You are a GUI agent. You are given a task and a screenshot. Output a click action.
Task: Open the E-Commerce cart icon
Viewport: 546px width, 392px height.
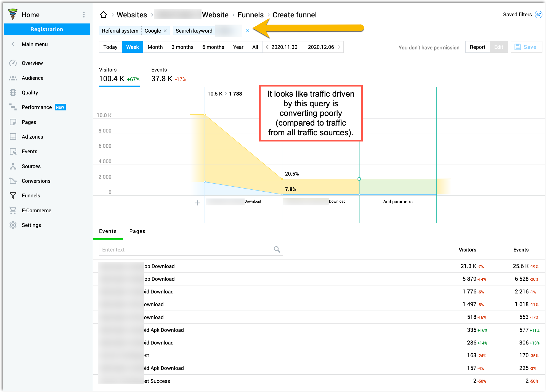(x=13, y=211)
